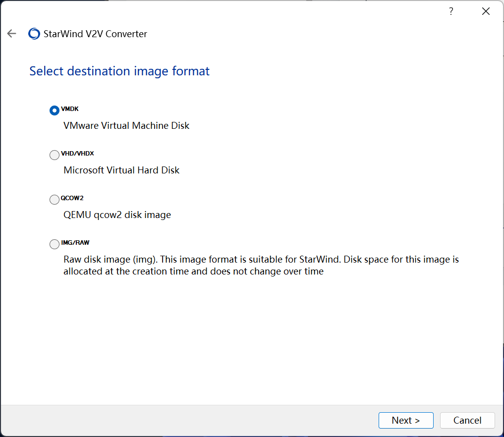Click the StarWind circular logo icon
Screen dimensions: 504x437
34,34
